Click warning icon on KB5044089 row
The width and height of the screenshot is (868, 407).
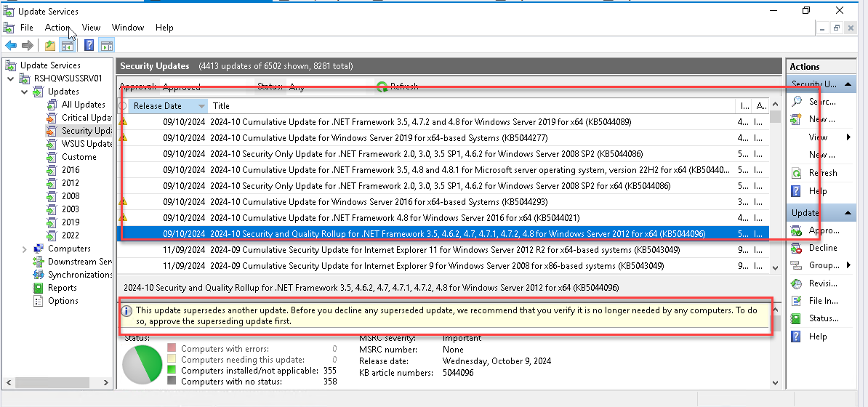pos(123,121)
